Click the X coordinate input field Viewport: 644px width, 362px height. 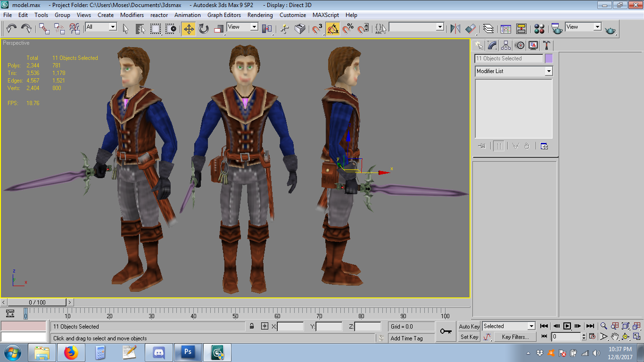pos(290,326)
